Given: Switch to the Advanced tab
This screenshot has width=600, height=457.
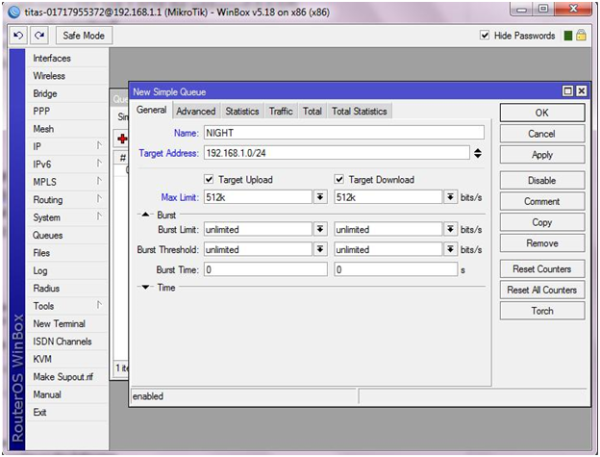Looking at the screenshot, I should [x=196, y=111].
